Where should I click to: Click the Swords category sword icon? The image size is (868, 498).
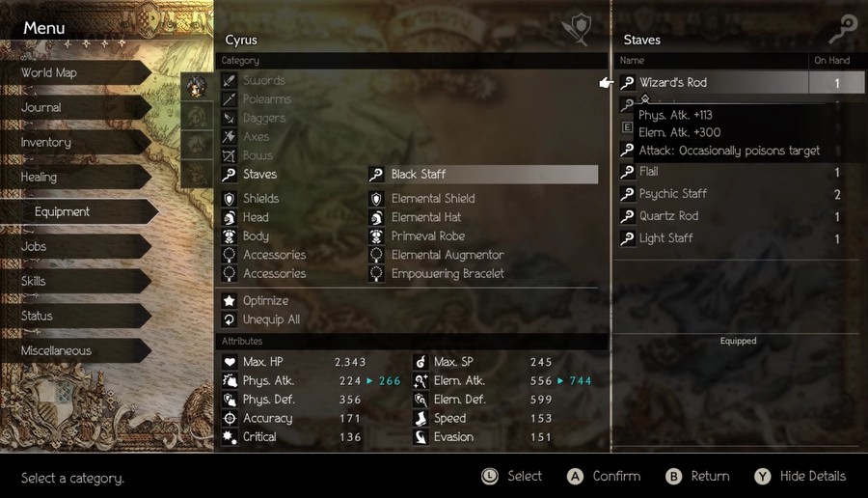(x=230, y=80)
